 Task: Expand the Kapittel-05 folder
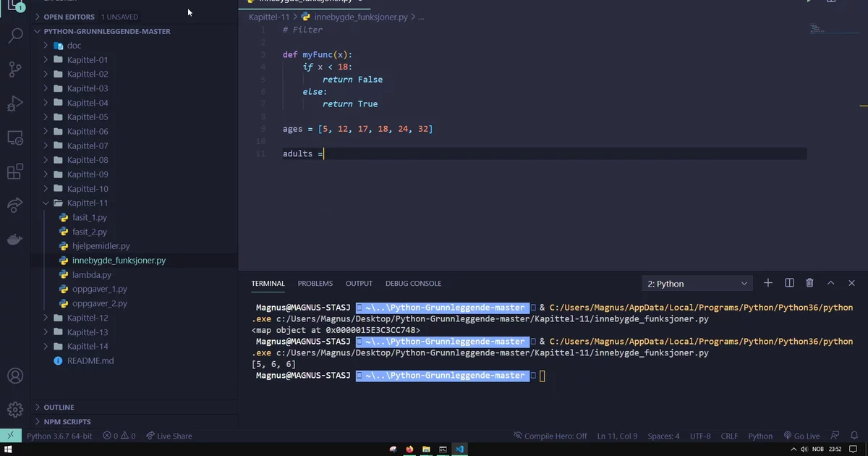tap(88, 117)
